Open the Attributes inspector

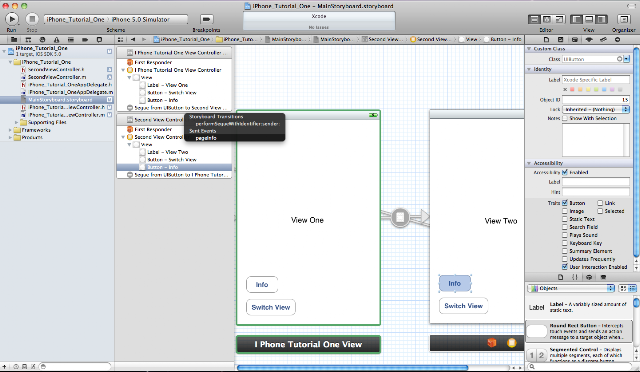[589, 40]
